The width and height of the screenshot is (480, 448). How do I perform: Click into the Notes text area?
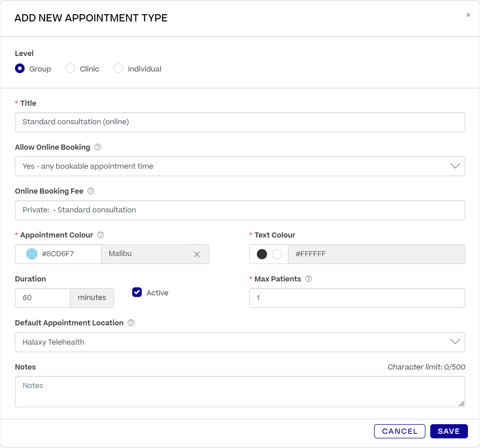(240, 391)
